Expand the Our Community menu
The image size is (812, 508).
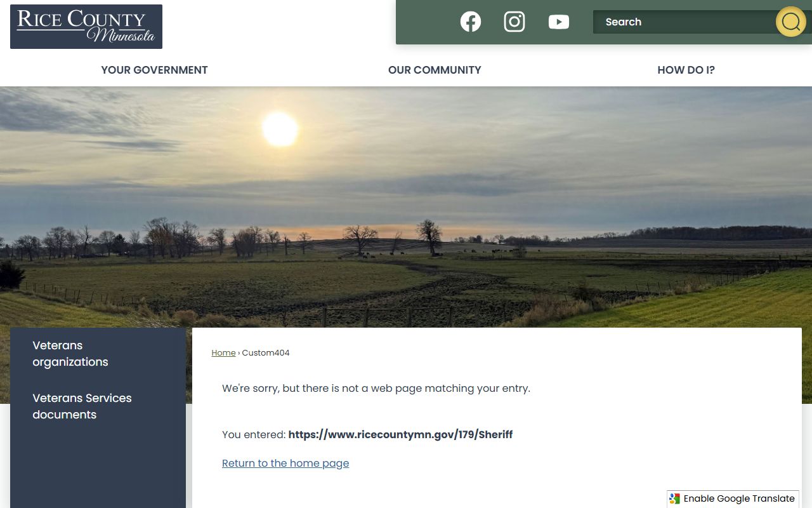click(x=435, y=70)
